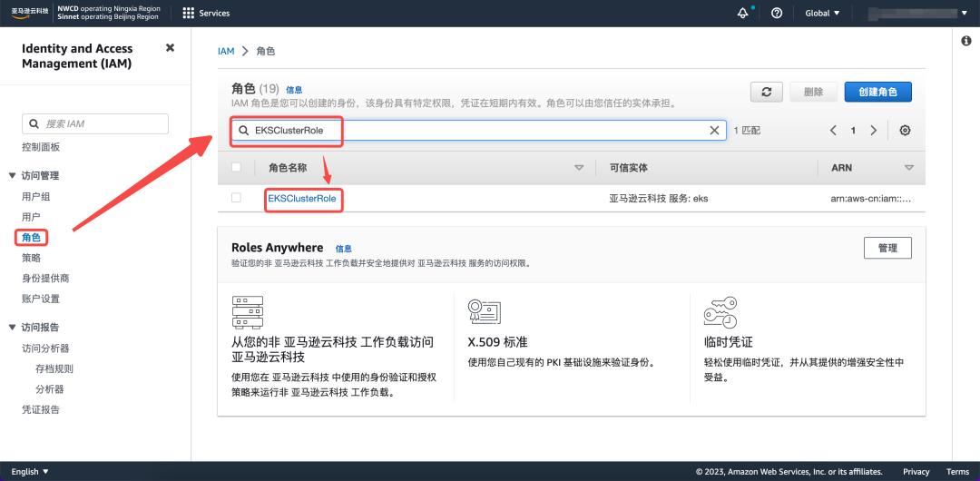Open the help question mark icon
The height and width of the screenshot is (481, 980).
(x=777, y=13)
